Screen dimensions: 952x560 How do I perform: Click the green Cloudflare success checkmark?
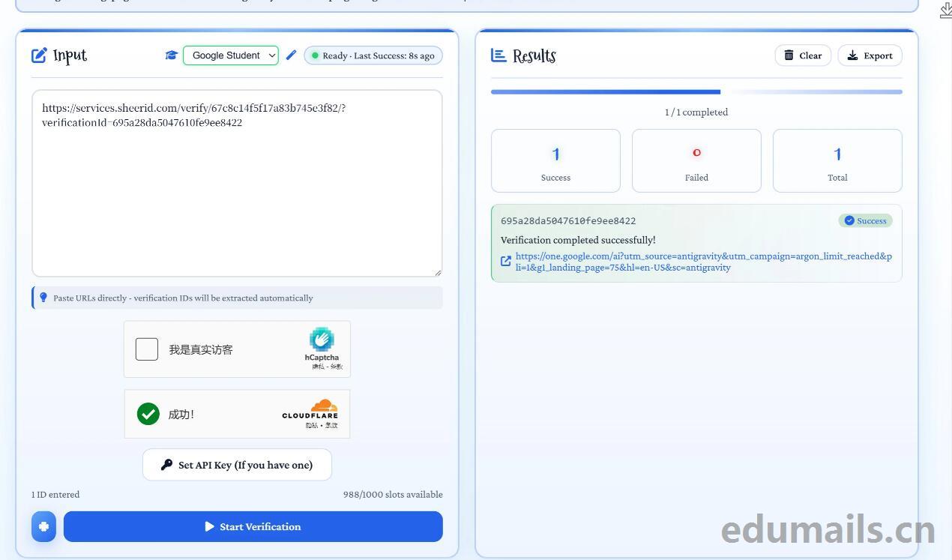point(148,414)
